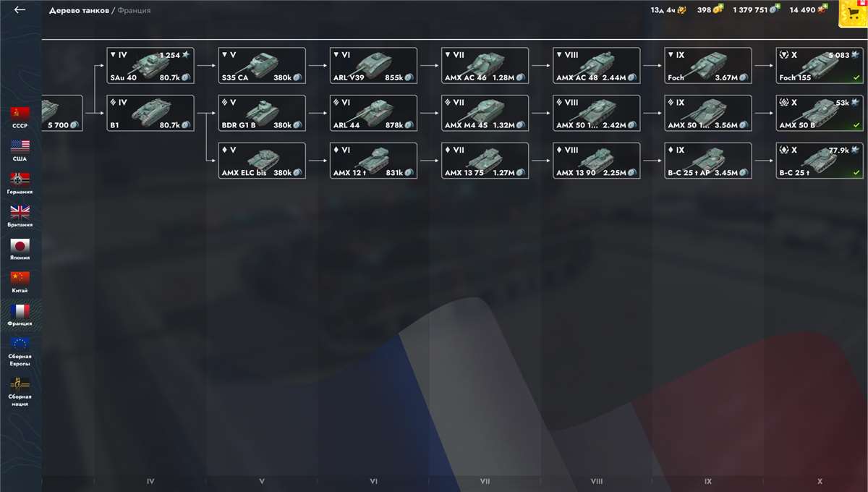Click the tier IV label at the bottom

pyautogui.click(x=150, y=481)
